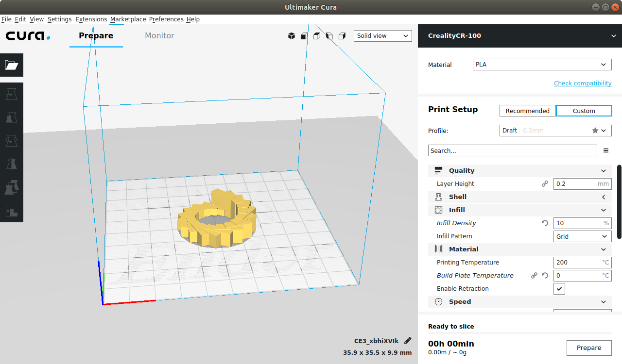Edit the Infill Density value field
The height and width of the screenshot is (364, 622).
tap(583, 223)
